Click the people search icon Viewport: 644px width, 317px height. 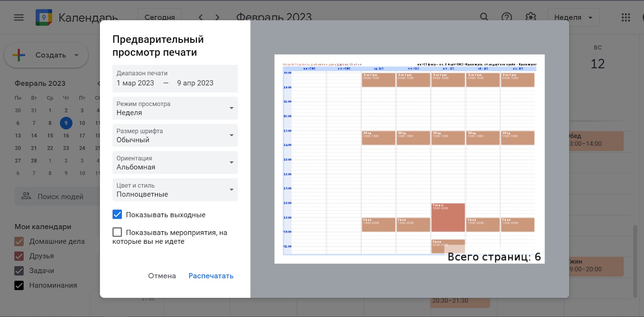tap(26, 196)
